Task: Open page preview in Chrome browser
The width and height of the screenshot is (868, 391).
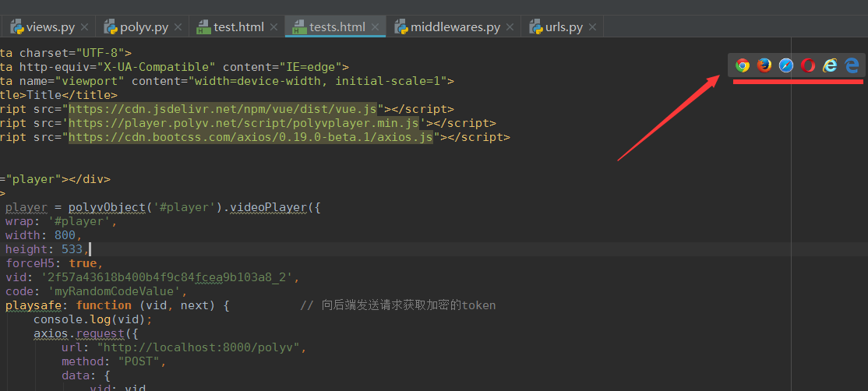Action: [743, 65]
